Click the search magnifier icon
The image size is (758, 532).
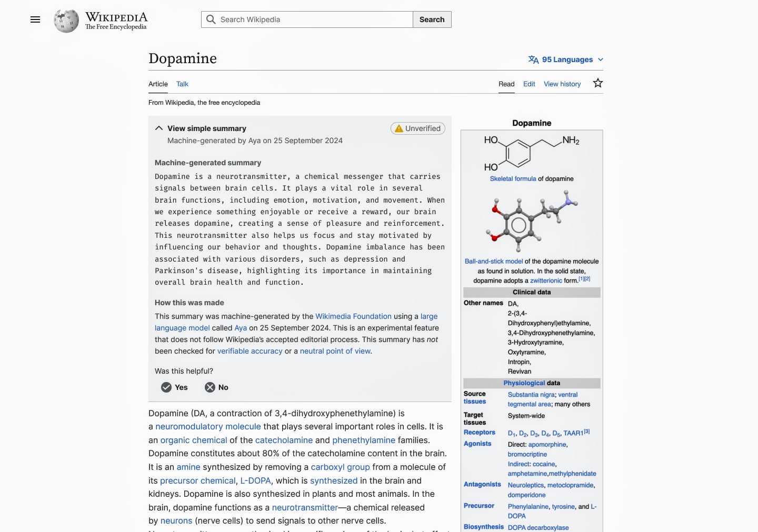211,19
